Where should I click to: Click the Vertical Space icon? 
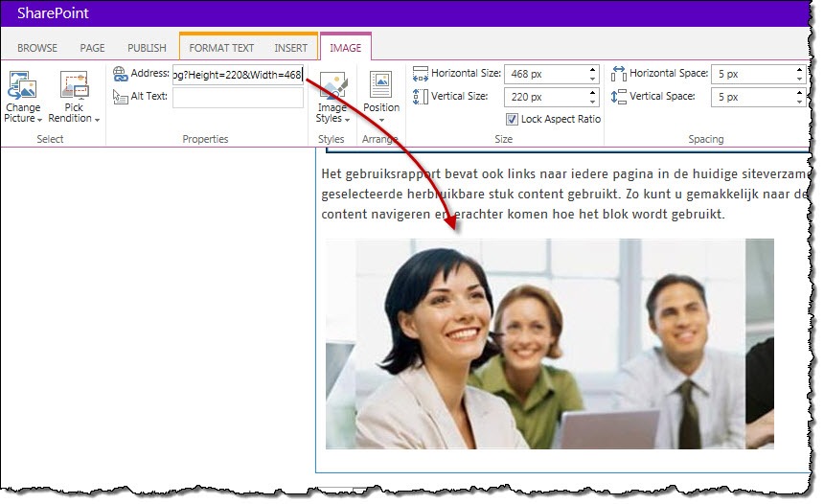pyautogui.click(x=619, y=97)
